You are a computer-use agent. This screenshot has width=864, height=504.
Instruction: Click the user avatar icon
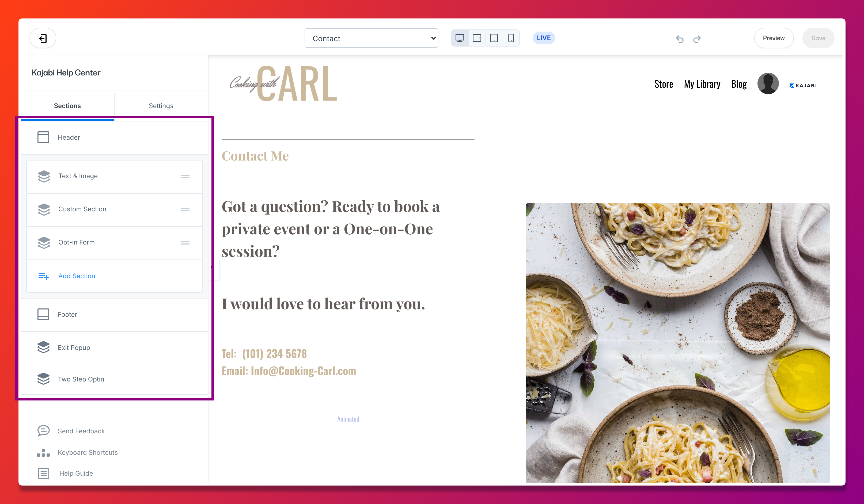point(768,84)
